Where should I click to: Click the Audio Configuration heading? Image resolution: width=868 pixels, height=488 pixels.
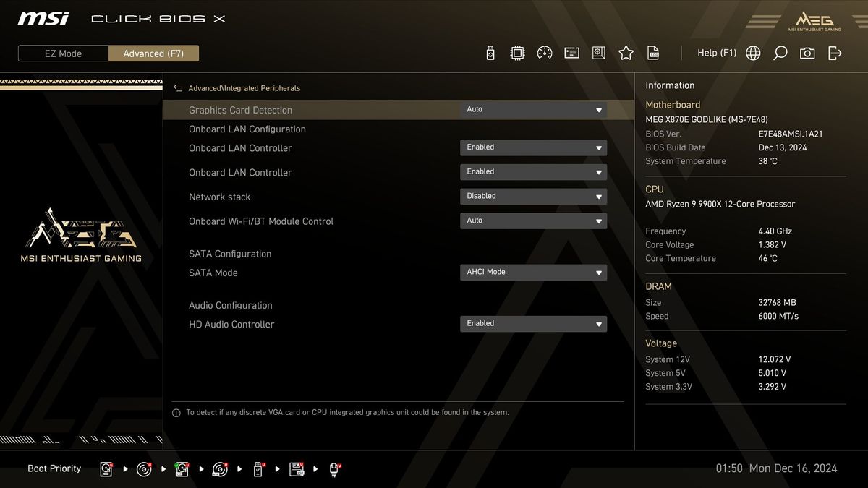[x=231, y=305]
